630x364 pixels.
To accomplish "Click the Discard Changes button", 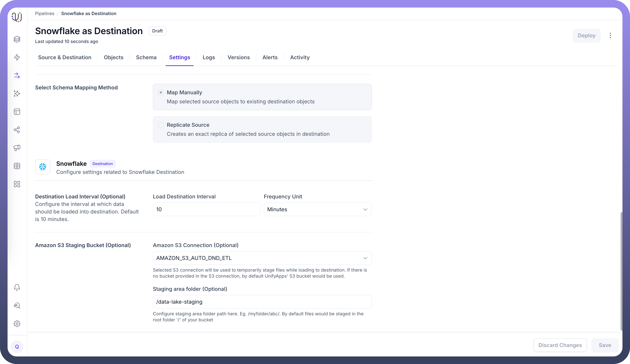I will point(560,345).
